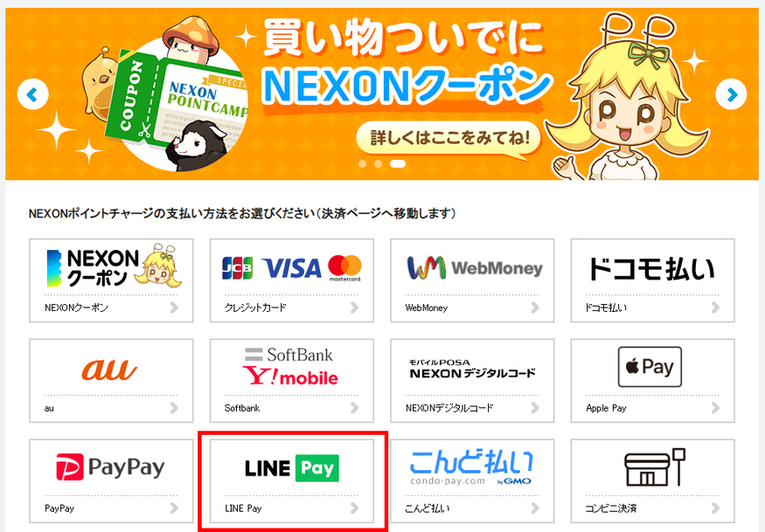Select the convenience store payment icon
The width and height of the screenshot is (765, 532).
click(655, 467)
